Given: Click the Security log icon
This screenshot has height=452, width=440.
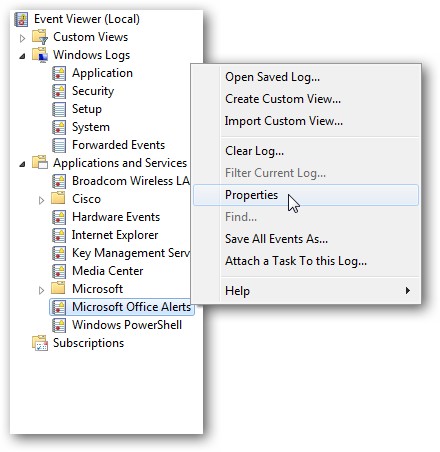Looking at the screenshot, I should coord(59,91).
